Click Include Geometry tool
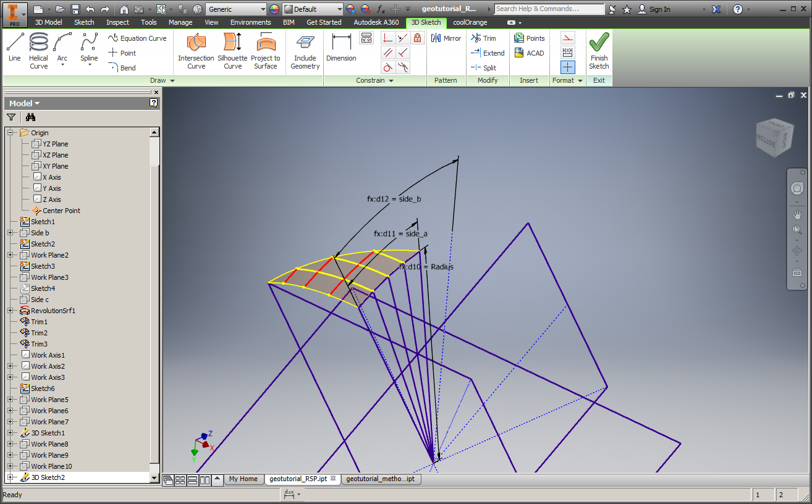 [305, 51]
